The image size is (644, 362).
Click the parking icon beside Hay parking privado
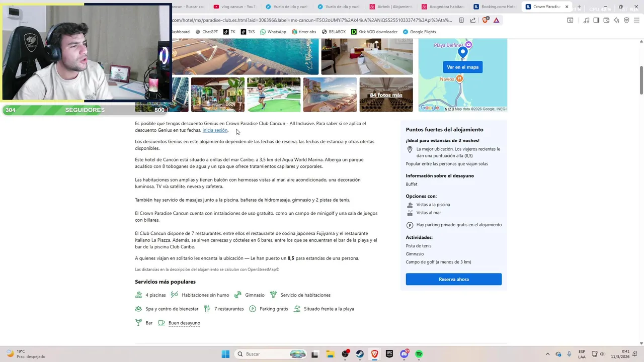pos(410,225)
